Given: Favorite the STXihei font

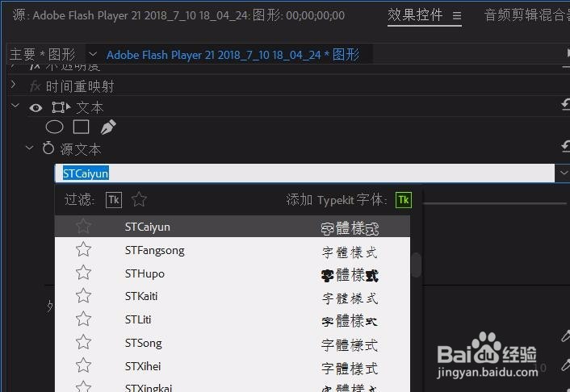Looking at the screenshot, I should pyautogui.click(x=84, y=366).
